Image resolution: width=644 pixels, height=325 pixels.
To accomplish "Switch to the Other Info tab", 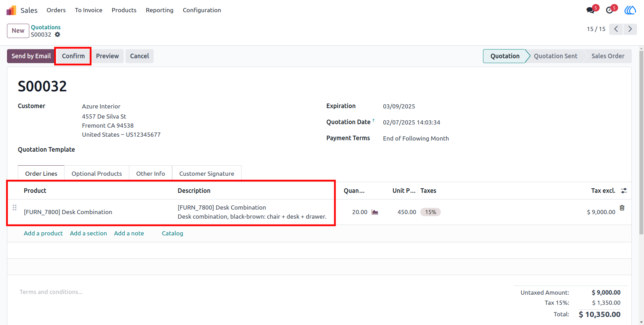I will pos(151,173).
